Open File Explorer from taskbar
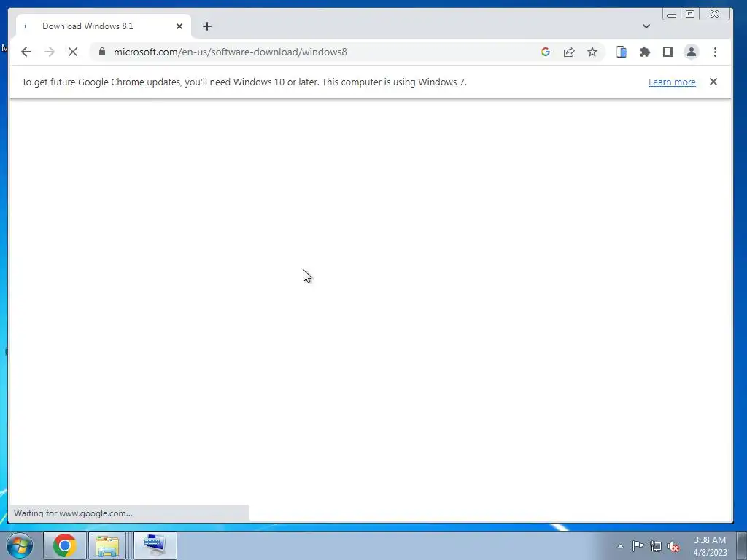The image size is (747, 560). (x=107, y=545)
